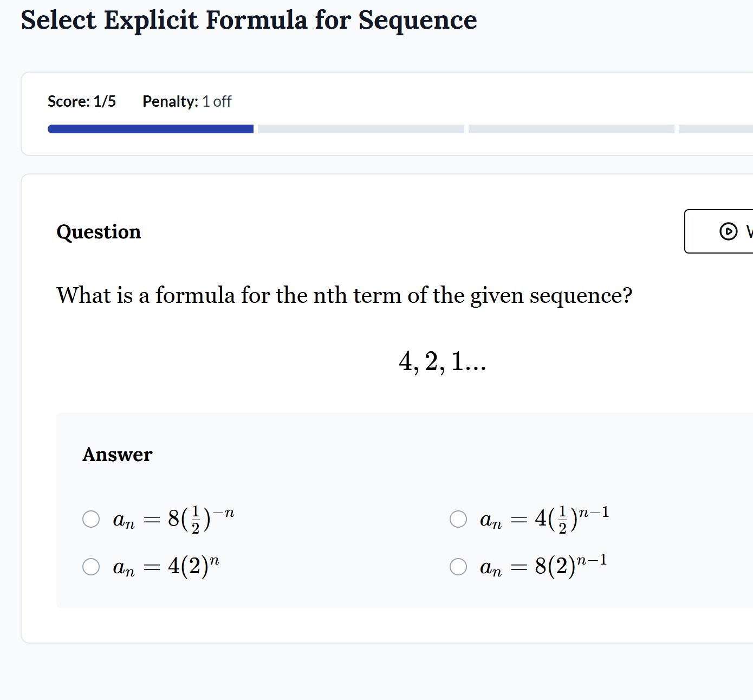This screenshot has height=700, width=753.
Task: Click the second gray progress segment
Action: (x=361, y=129)
